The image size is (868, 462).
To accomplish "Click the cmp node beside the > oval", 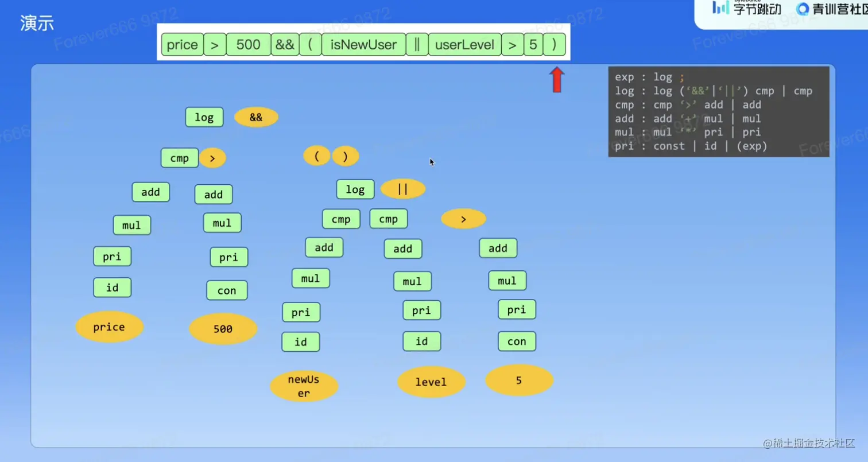I will 180,158.
